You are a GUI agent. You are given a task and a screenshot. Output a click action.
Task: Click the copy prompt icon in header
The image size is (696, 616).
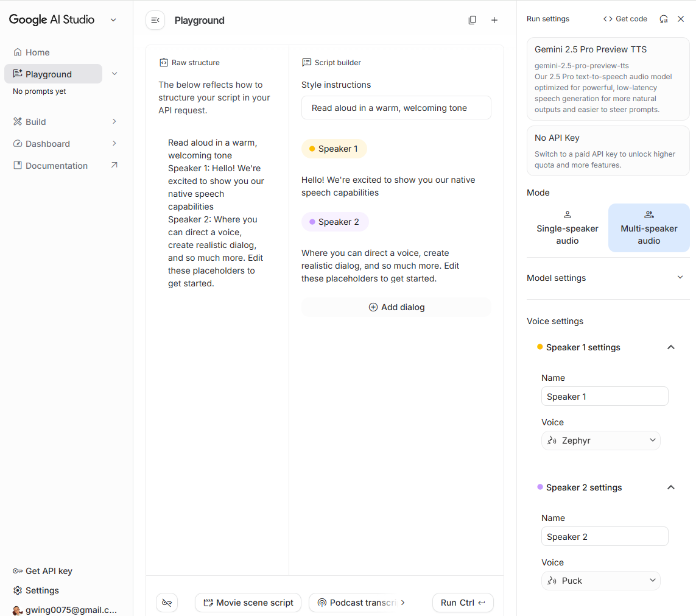pos(472,20)
